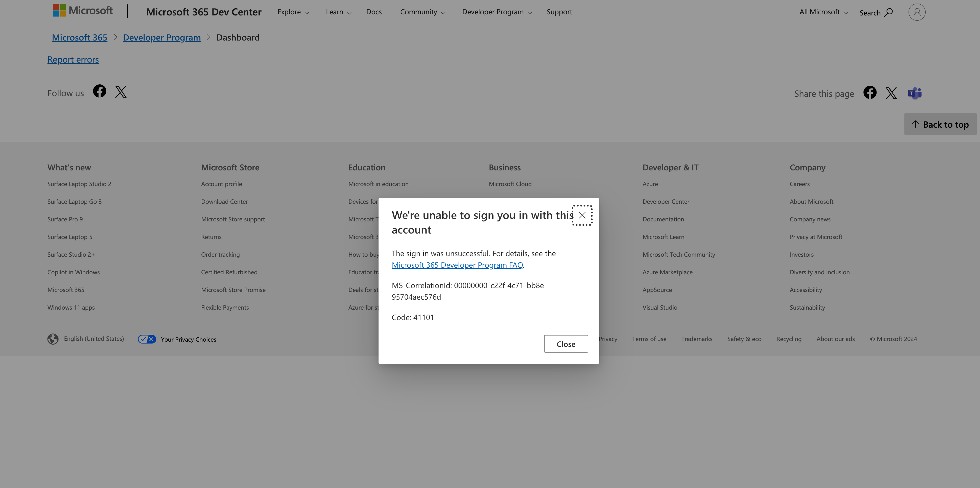Expand the Community menu

422,12
